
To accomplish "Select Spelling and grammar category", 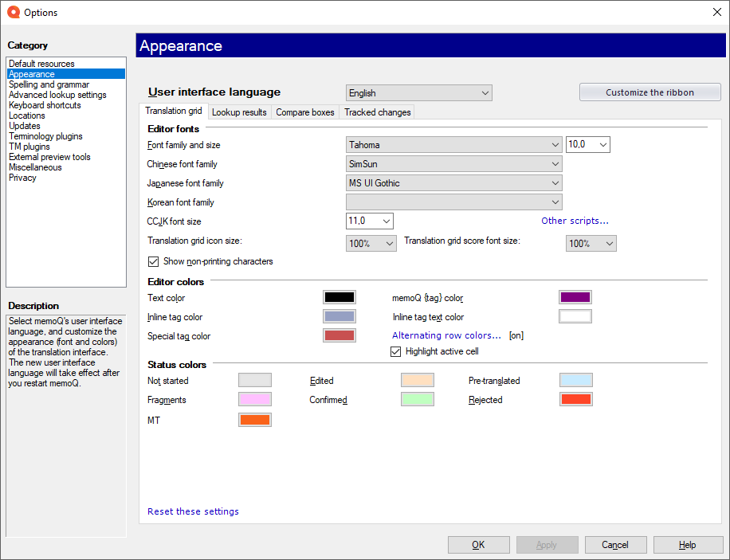I will click(65, 84).
